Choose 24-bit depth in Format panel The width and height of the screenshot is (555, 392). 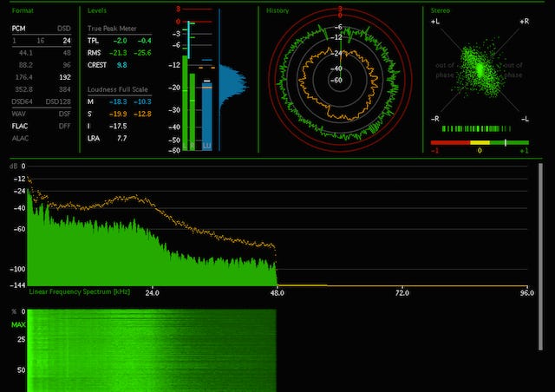(67, 41)
